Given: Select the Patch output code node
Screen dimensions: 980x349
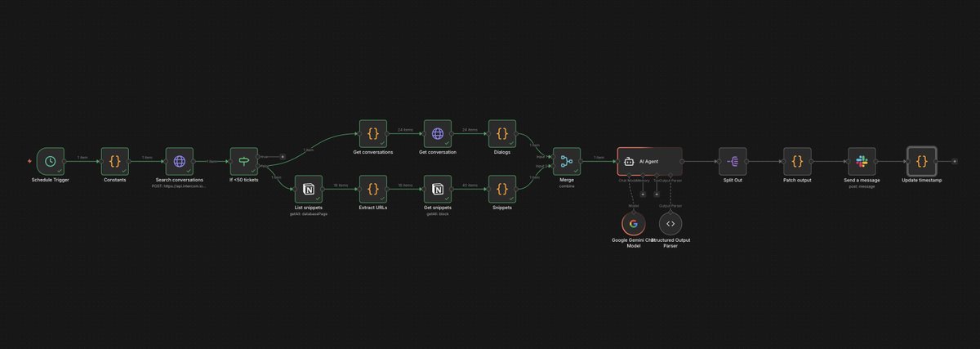Looking at the screenshot, I should [x=797, y=161].
